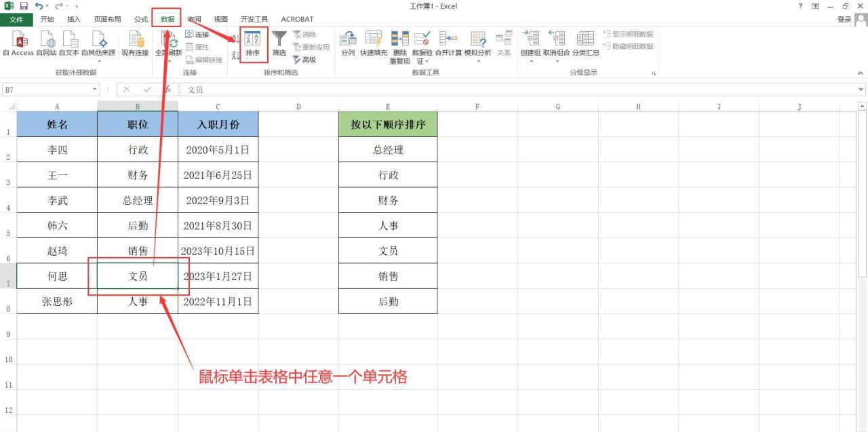Toggle the 筛选 filter funnel
Viewport: 868px width, 432px height.
coord(279,43)
